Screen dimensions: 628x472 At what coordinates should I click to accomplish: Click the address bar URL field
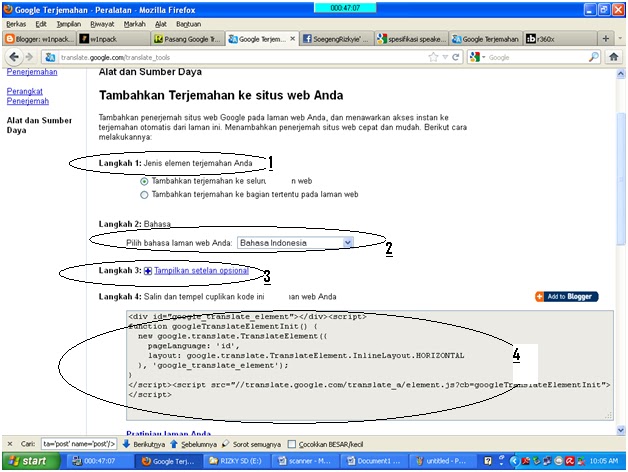tap(240, 57)
